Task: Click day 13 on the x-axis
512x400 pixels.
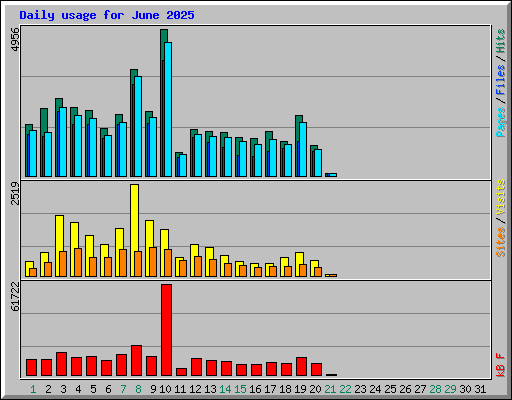Action: pos(210,389)
